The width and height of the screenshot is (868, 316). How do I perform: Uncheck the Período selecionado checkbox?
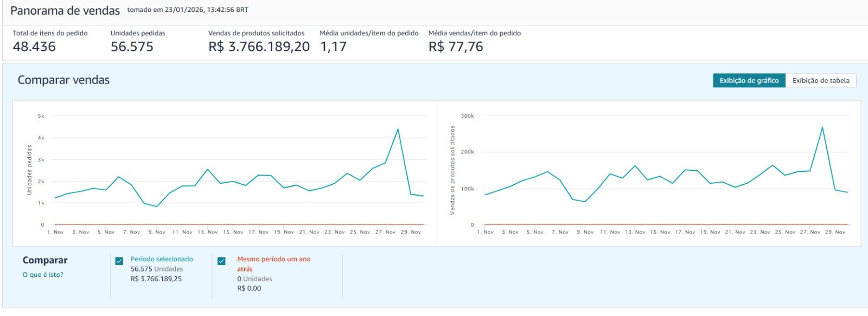point(119,261)
